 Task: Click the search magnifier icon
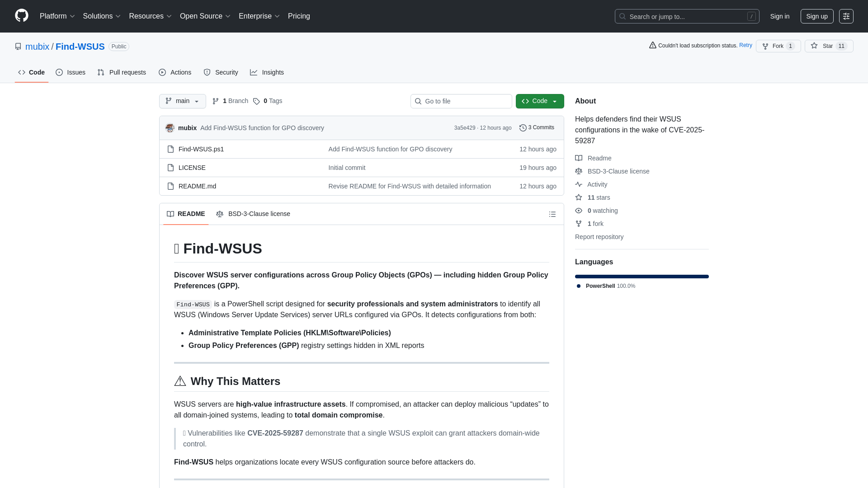click(623, 16)
